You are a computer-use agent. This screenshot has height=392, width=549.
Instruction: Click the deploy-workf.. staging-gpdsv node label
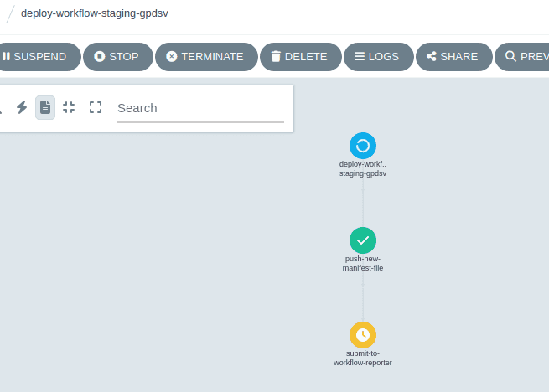363,169
